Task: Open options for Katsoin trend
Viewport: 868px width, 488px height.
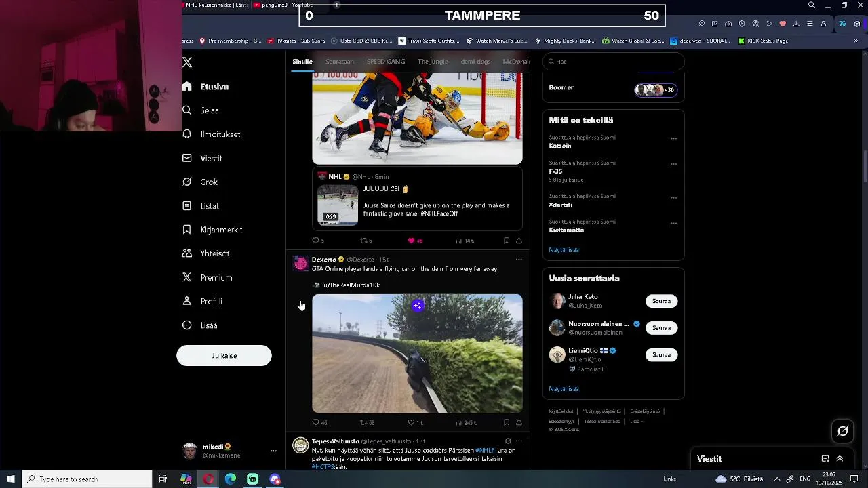Action: (673, 139)
